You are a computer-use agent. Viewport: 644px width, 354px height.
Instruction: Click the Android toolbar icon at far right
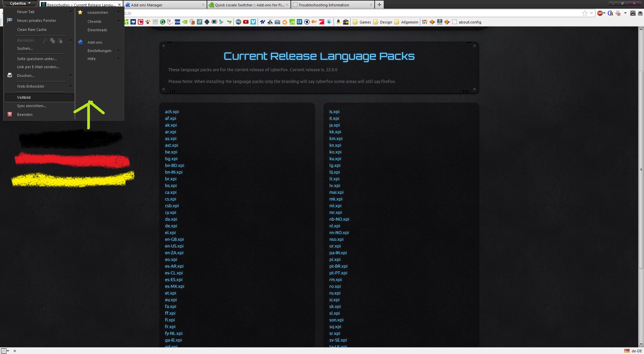coord(640,13)
